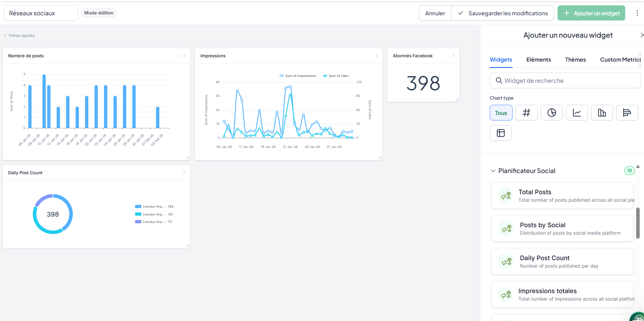Add the Total Posts widget from the list
This screenshot has width=644, height=321.
pyautogui.click(x=562, y=195)
